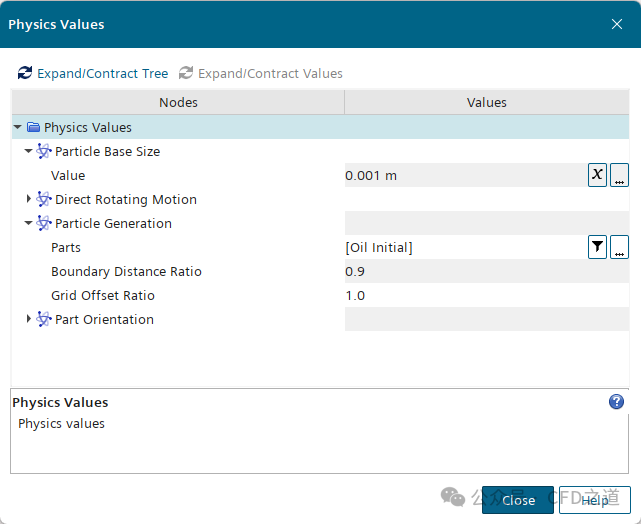Click the Physics Values folder icon
Screen dimensions: 641x524
(34, 128)
